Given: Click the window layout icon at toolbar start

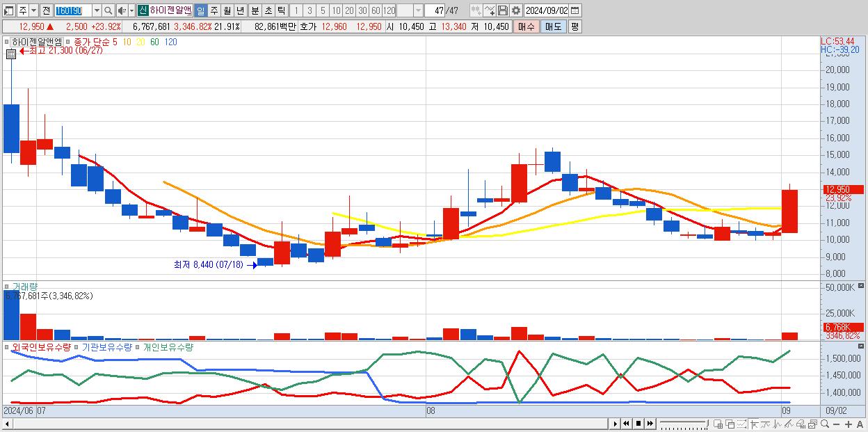Looking at the screenshot, I should point(9,10).
